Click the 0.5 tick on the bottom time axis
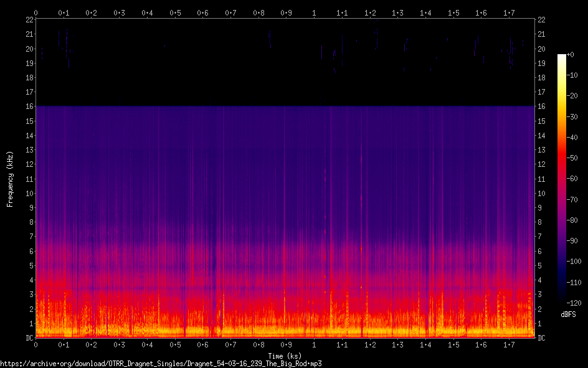 (x=175, y=344)
